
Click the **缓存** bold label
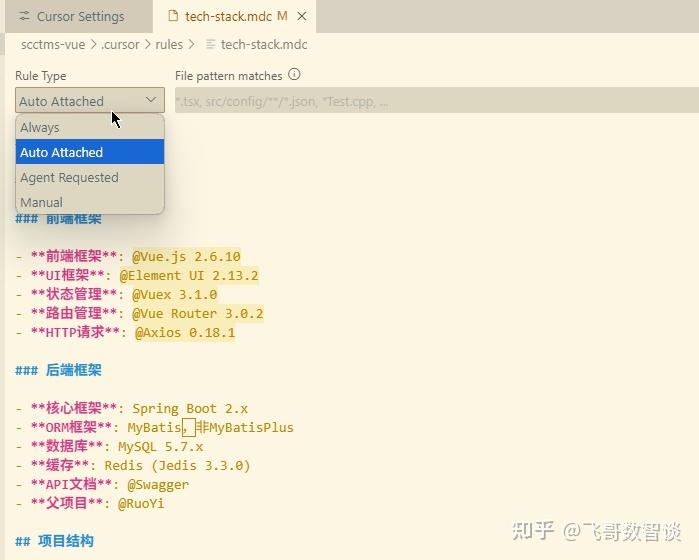60,465
